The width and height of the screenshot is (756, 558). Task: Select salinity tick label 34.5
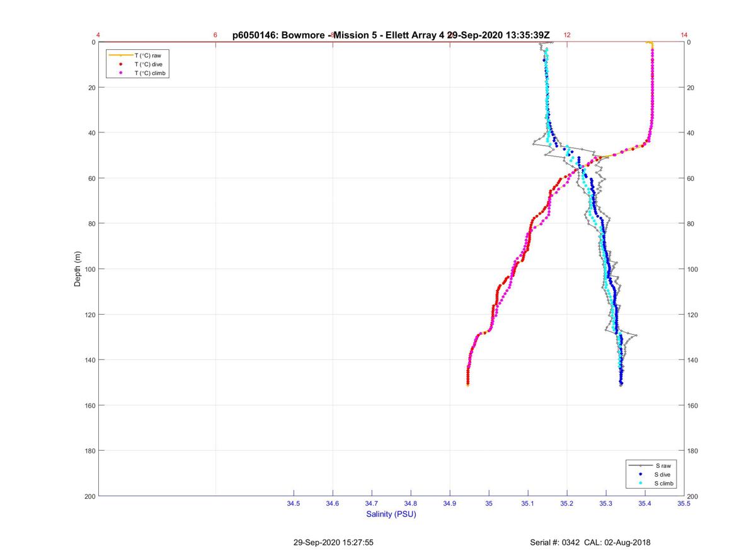(294, 503)
